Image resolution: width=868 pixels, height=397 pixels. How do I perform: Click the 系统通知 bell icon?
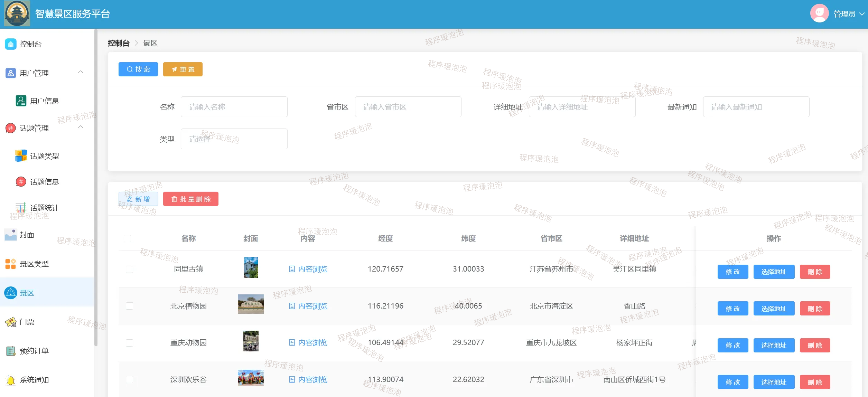point(11,380)
